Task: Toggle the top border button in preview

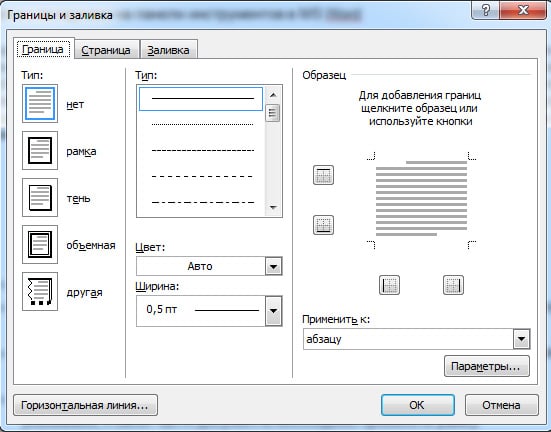Action: coord(323,175)
